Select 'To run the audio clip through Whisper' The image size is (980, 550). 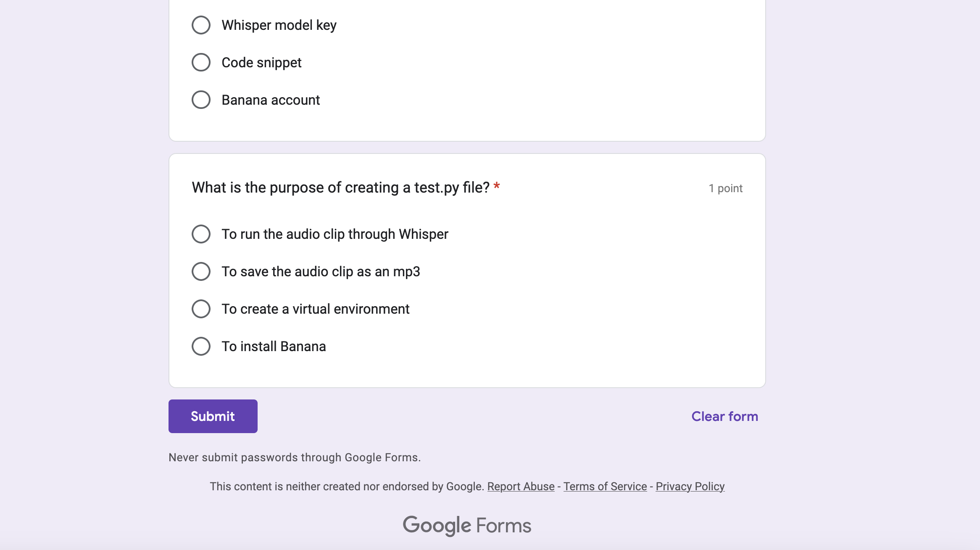201,234
